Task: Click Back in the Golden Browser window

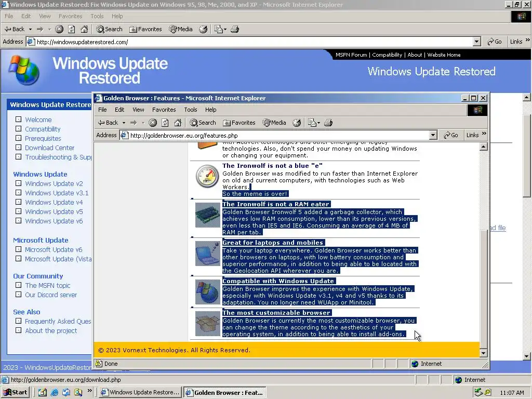Action: (x=108, y=123)
